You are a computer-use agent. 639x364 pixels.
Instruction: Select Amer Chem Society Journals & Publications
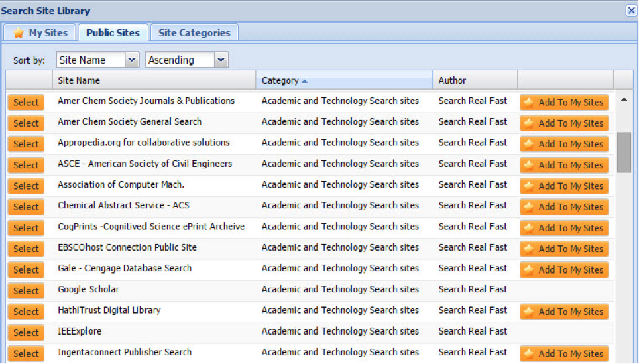coord(25,102)
